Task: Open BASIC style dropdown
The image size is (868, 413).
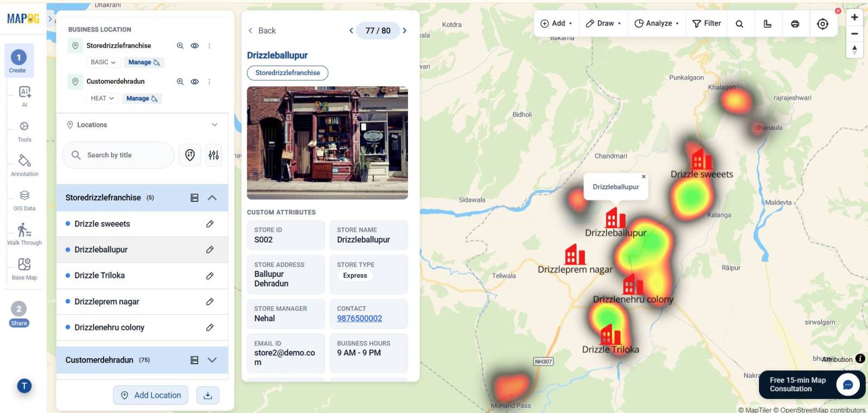Action: (103, 62)
